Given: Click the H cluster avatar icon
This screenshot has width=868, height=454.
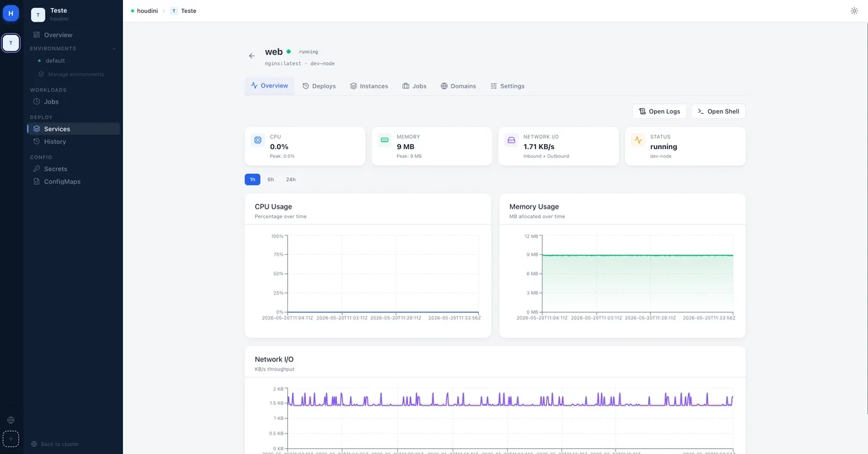Looking at the screenshot, I should (11, 13).
